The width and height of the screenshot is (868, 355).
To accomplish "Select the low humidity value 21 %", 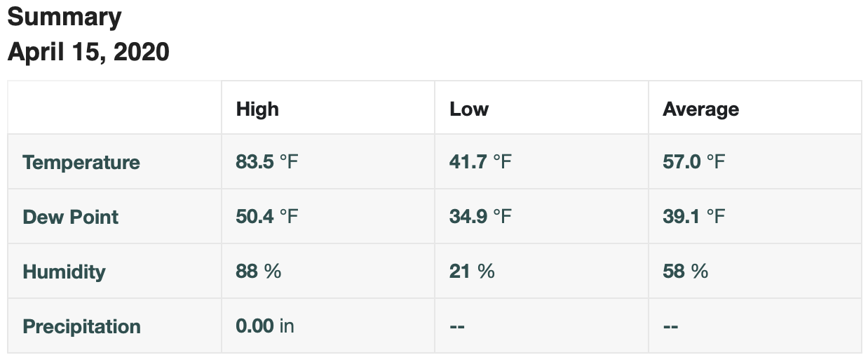I will click(472, 272).
